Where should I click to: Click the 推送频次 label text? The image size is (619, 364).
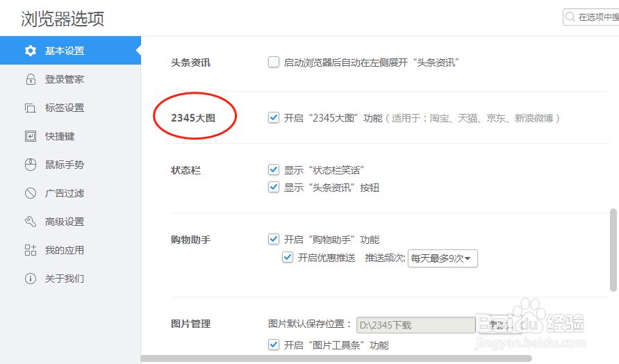[385, 258]
